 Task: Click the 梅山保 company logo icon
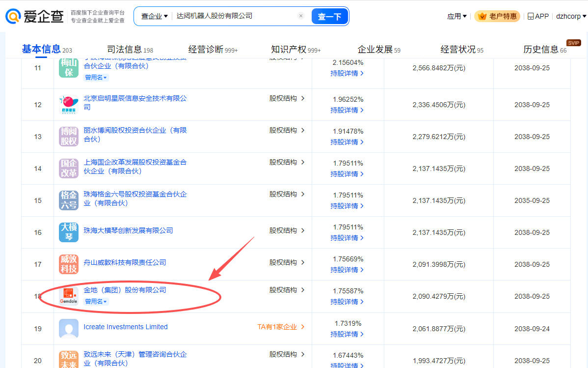pos(69,68)
